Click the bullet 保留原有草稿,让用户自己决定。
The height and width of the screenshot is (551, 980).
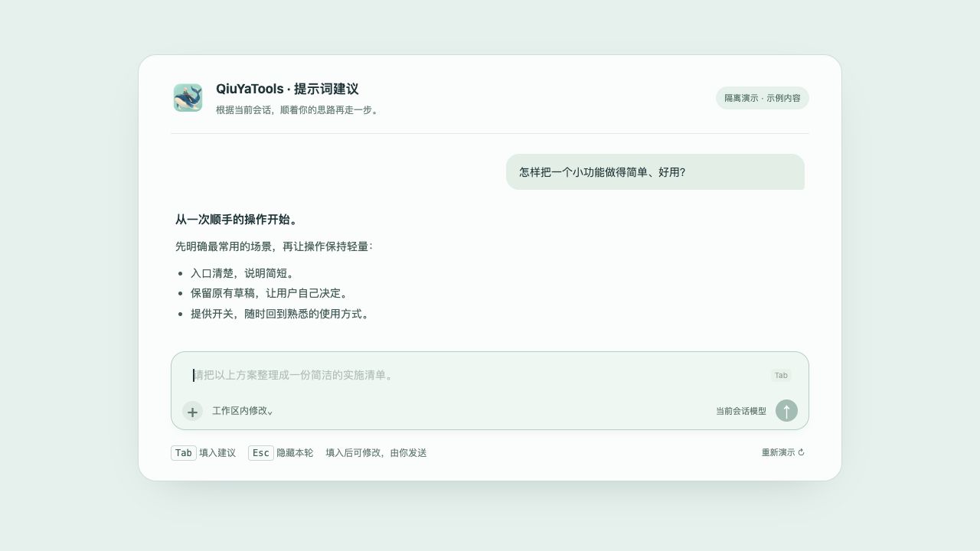269,293
